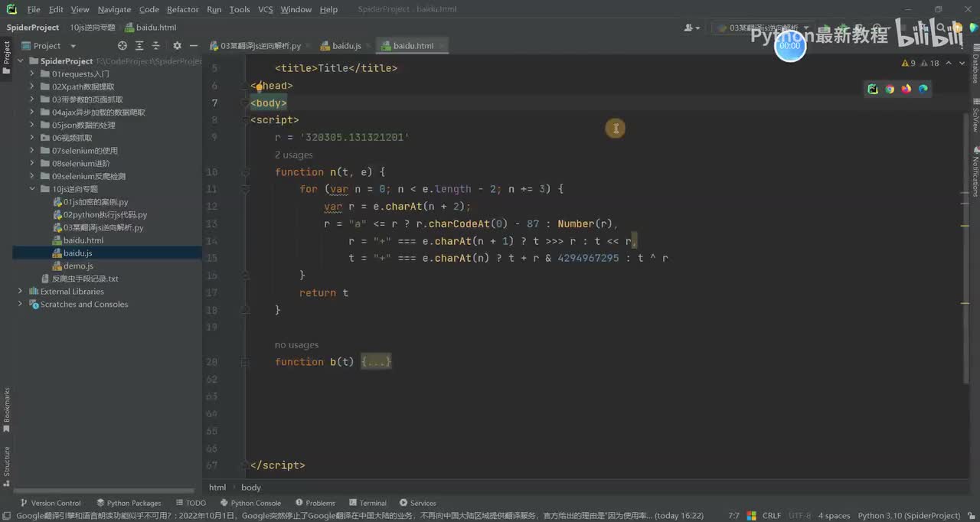Expand Scratches and Consoles node
This screenshot has width=980, height=522.
pos(21,304)
